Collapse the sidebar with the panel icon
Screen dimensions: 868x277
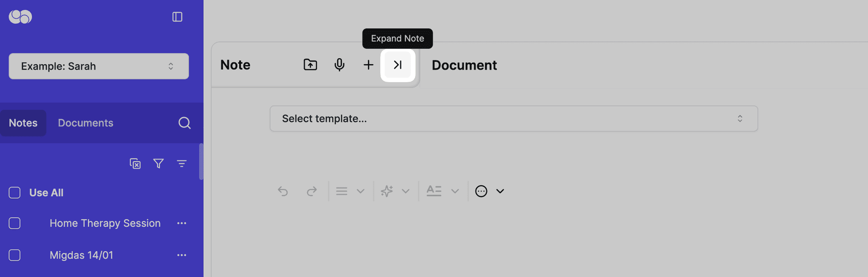[177, 17]
